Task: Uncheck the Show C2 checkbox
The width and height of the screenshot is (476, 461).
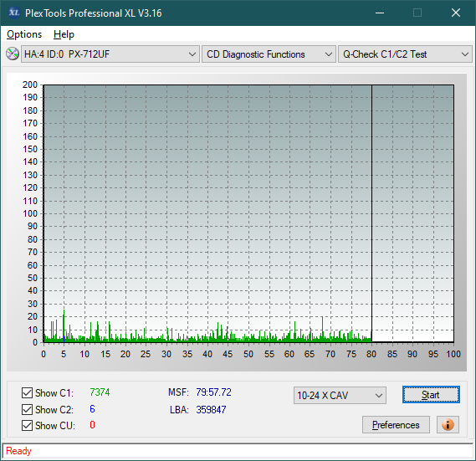Action: tap(27, 409)
